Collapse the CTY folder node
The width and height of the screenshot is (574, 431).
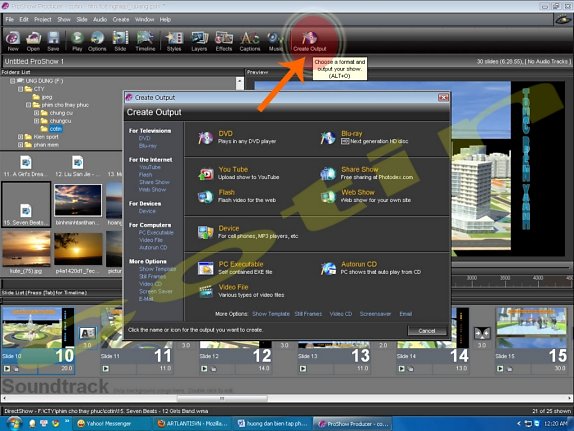click(x=20, y=89)
